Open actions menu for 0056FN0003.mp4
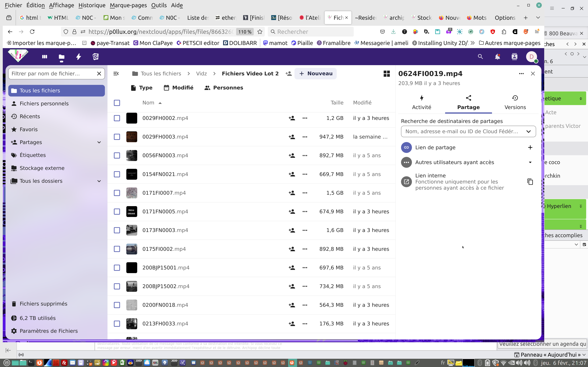 (x=305, y=156)
